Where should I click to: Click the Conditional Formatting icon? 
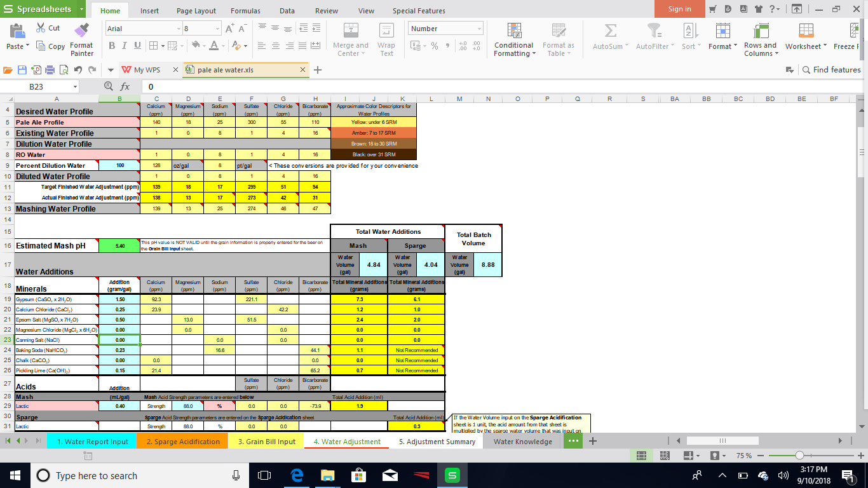[x=514, y=30]
